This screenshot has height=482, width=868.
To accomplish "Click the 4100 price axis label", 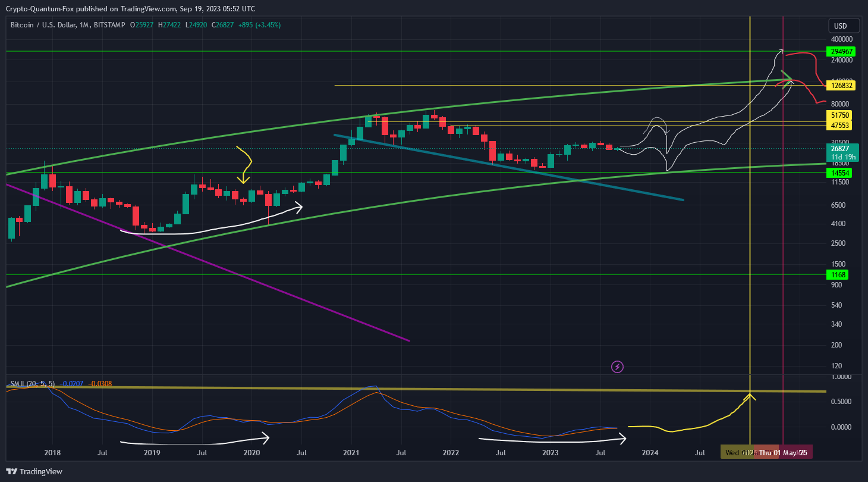I will pos(838,224).
